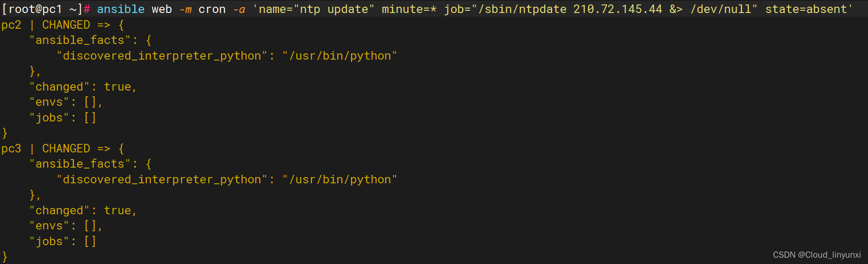868x264 pixels.
Task: Click the minute=* argument
Action: point(409,9)
